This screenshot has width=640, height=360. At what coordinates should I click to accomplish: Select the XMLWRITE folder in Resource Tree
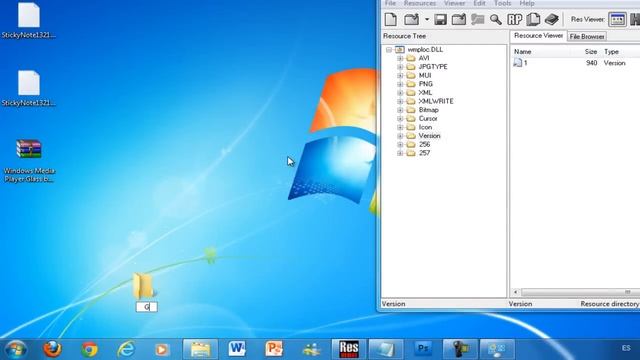point(436,101)
